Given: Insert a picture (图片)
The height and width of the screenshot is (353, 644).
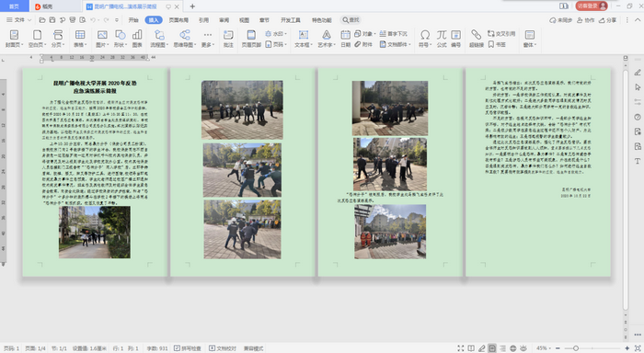Looking at the screenshot, I should [102, 39].
